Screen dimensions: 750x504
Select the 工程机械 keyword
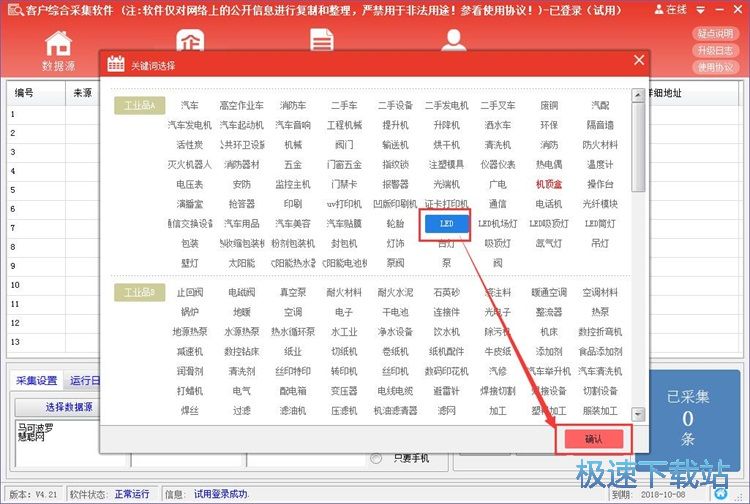(x=344, y=125)
